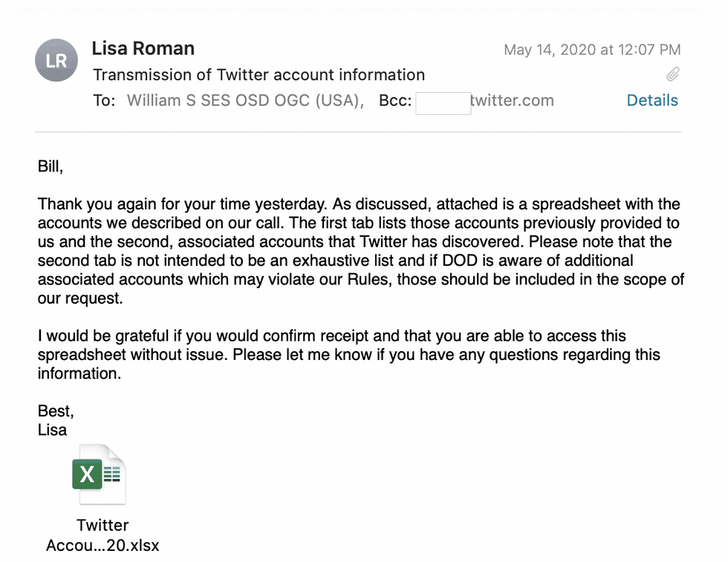Screen dimensions: 728x562
Task: Click the "Bcc:" field label
Action: click(x=395, y=101)
